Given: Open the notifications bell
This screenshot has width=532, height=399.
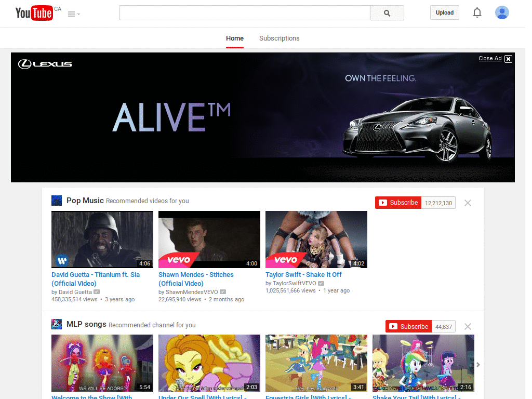Looking at the screenshot, I should [x=477, y=12].
